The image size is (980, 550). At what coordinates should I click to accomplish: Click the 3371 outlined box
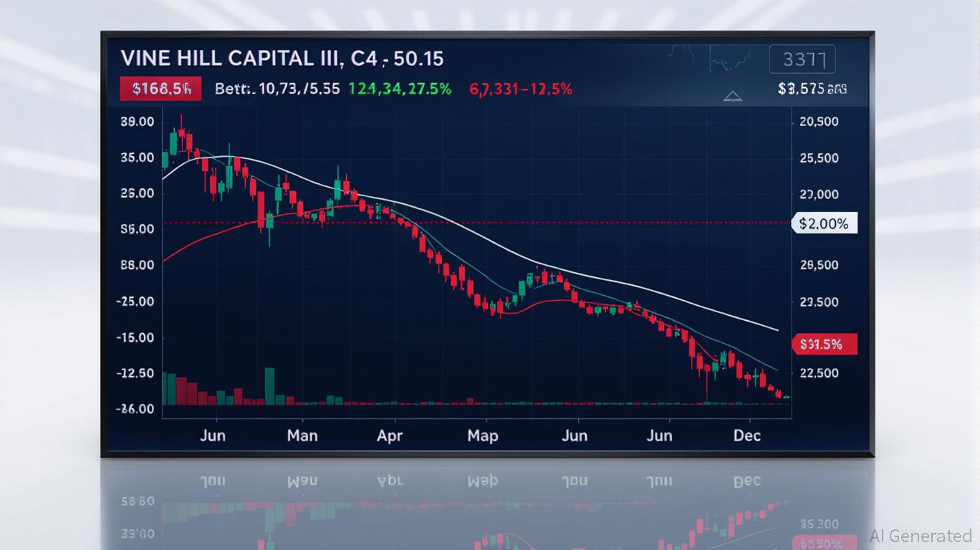tap(803, 59)
